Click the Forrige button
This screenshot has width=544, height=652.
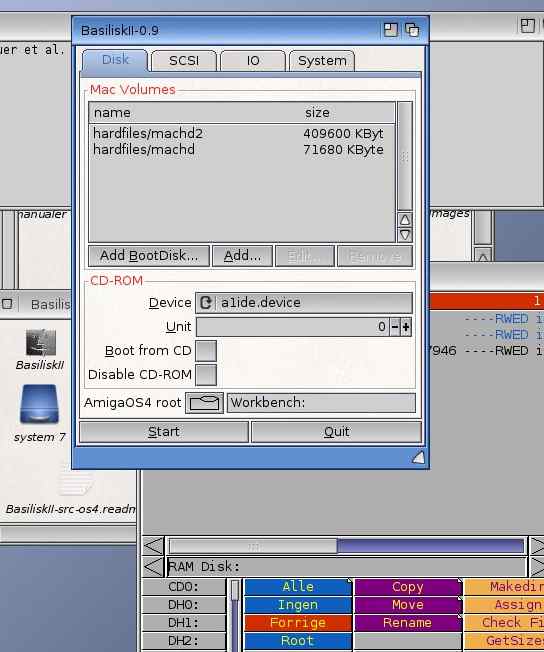(298, 622)
